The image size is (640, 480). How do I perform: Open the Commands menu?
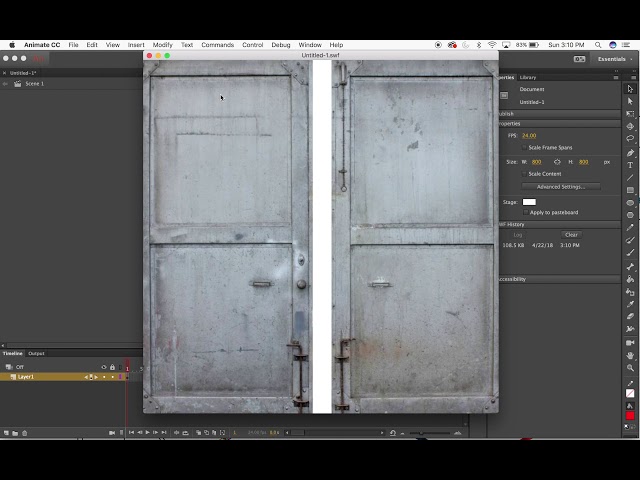click(x=218, y=45)
